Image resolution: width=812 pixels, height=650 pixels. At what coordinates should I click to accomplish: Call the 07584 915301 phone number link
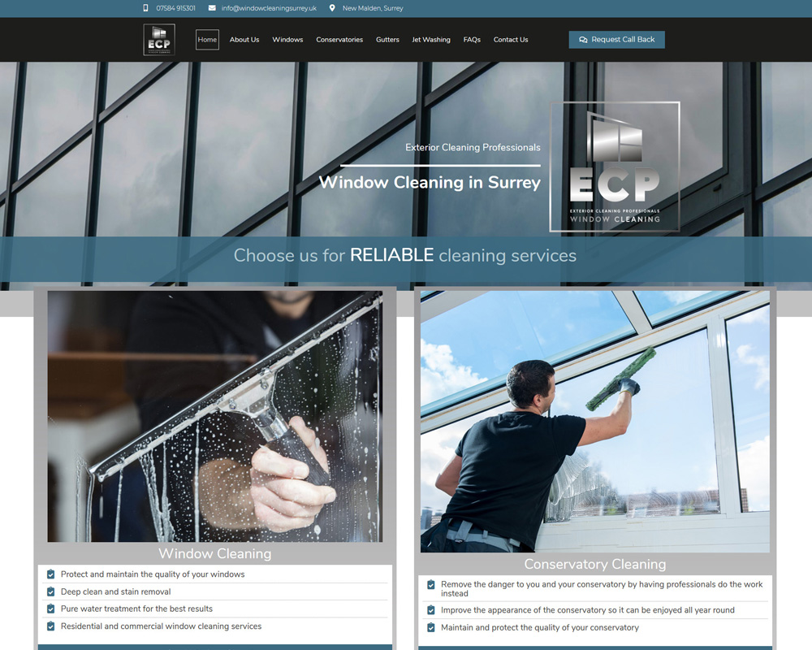point(175,8)
